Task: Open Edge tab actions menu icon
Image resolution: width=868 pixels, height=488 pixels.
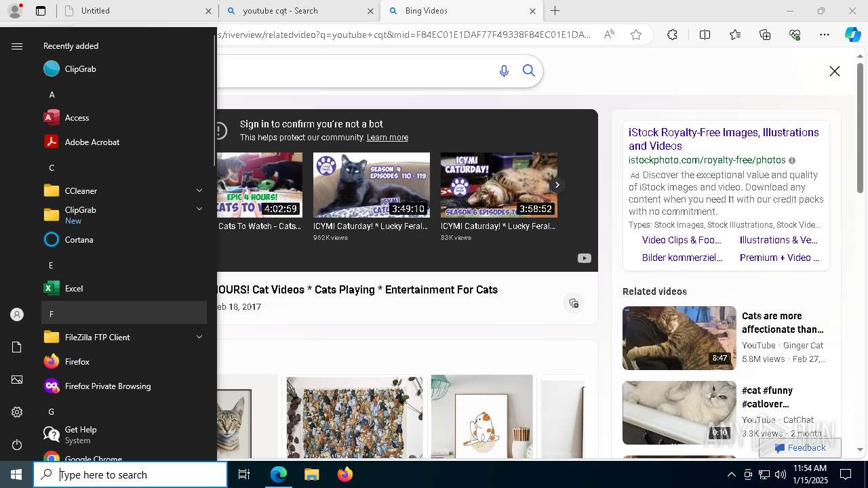Action: click(41, 11)
